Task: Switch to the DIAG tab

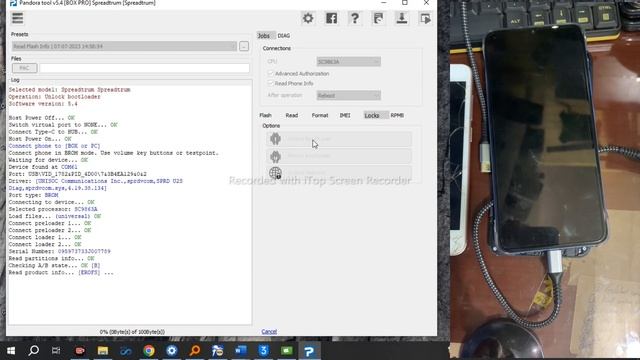Action: [284, 36]
